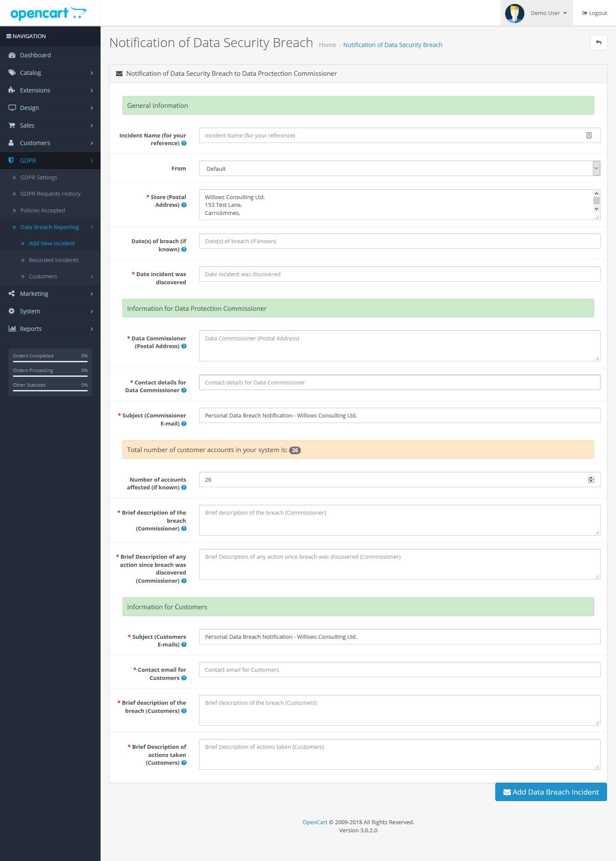This screenshot has width=616, height=861.
Task: Click number stepper on accounts affected field
Action: (591, 480)
